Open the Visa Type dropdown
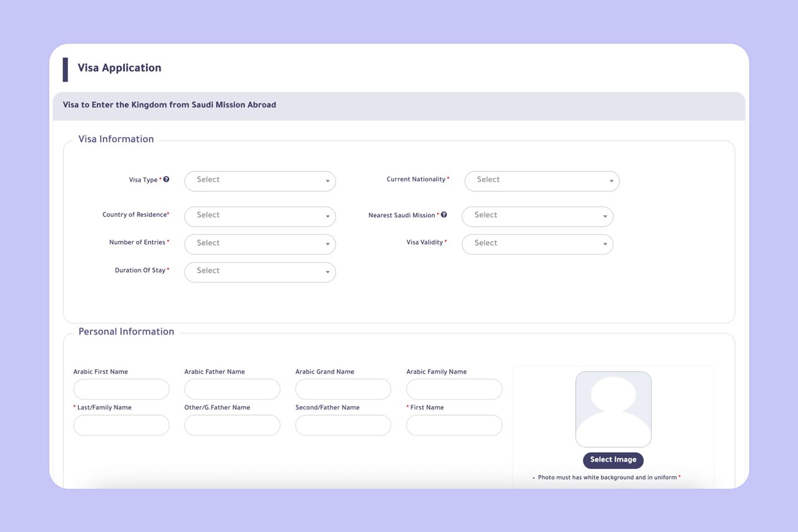 click(260, 181)
